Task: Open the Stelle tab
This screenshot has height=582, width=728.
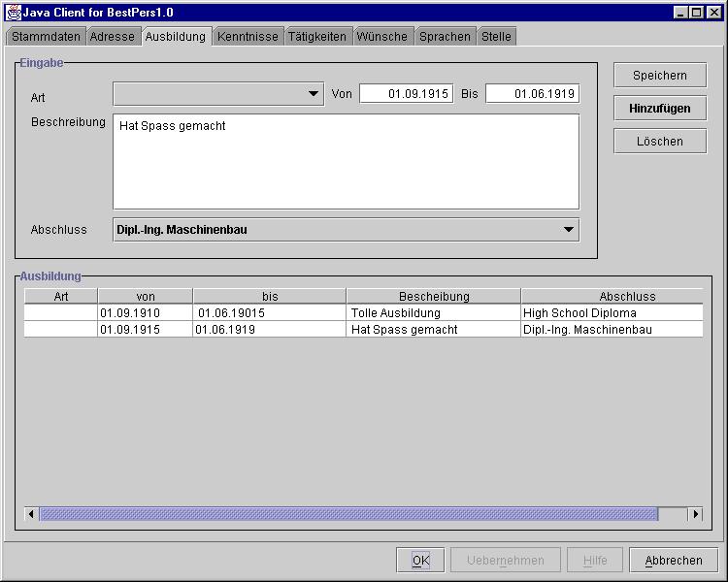Action: (x=496, y=37)
